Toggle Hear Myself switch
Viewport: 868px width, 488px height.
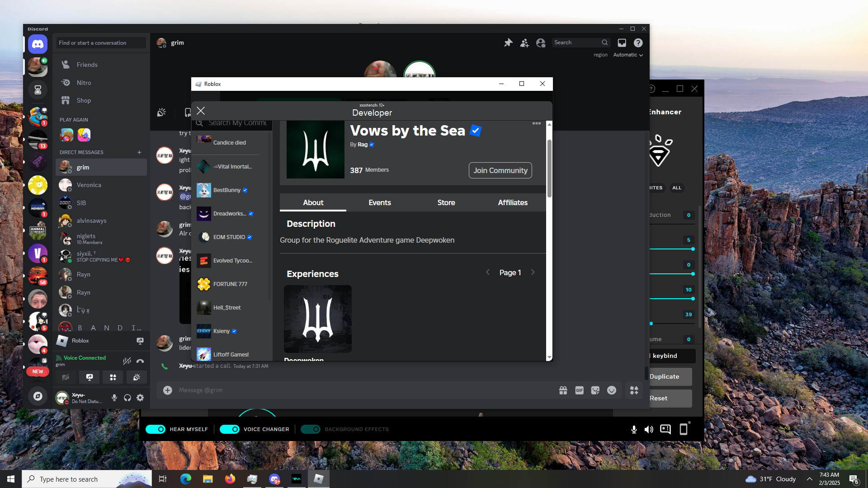point(156,429)
